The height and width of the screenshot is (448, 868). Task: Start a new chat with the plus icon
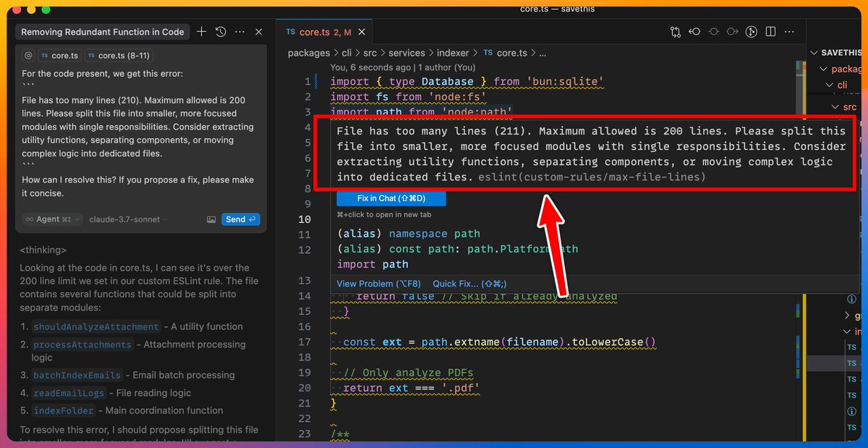coord(202,32)
